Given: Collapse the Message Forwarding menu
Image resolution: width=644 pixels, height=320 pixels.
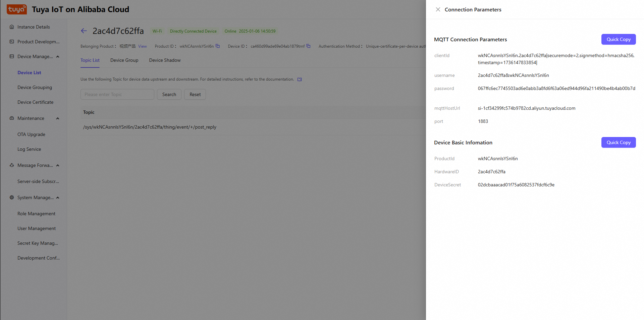Looking at the screenshot, I should click(x=58, y=165).
